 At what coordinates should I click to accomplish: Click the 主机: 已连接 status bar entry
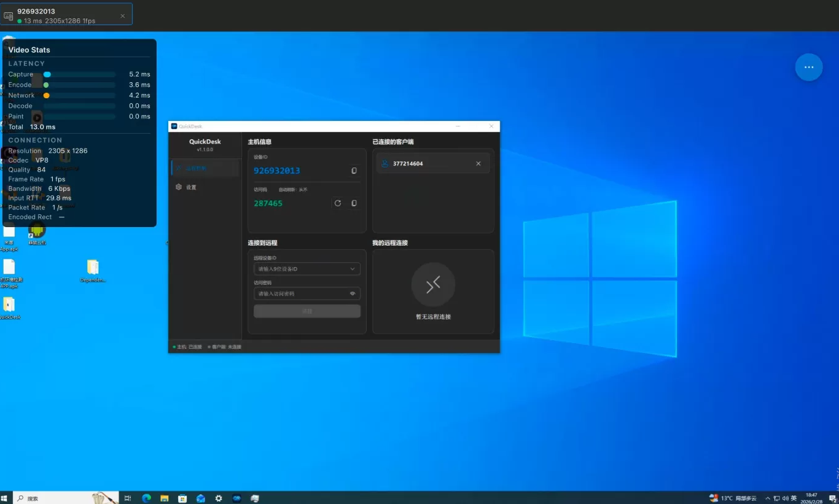187,347
